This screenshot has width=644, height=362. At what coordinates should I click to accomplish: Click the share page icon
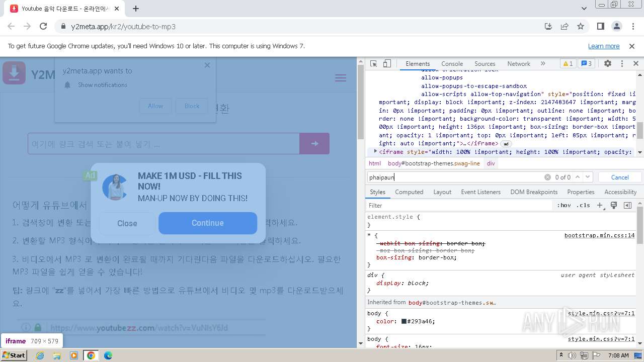click(565, 26)
